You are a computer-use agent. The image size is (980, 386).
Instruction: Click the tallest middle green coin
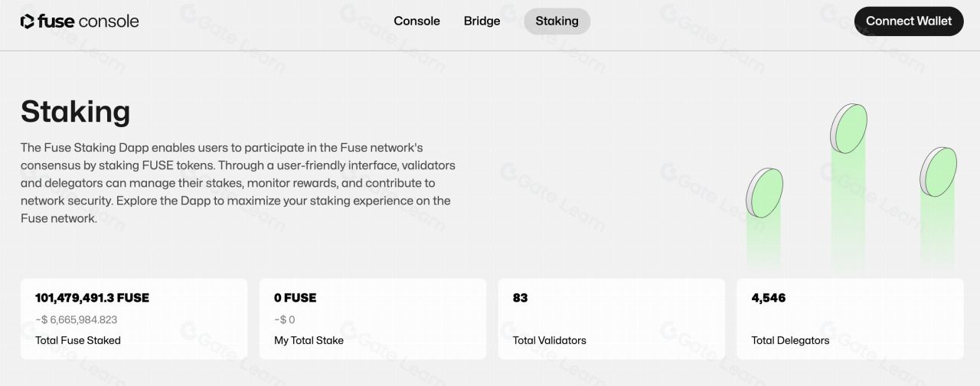click(x=849, y=129)
